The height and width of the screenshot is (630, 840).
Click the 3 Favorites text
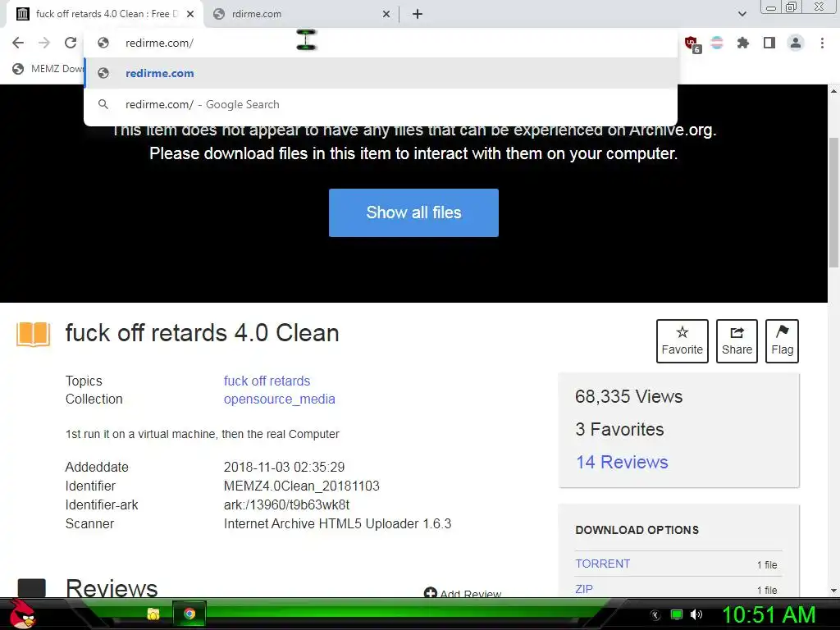[619, 429]
